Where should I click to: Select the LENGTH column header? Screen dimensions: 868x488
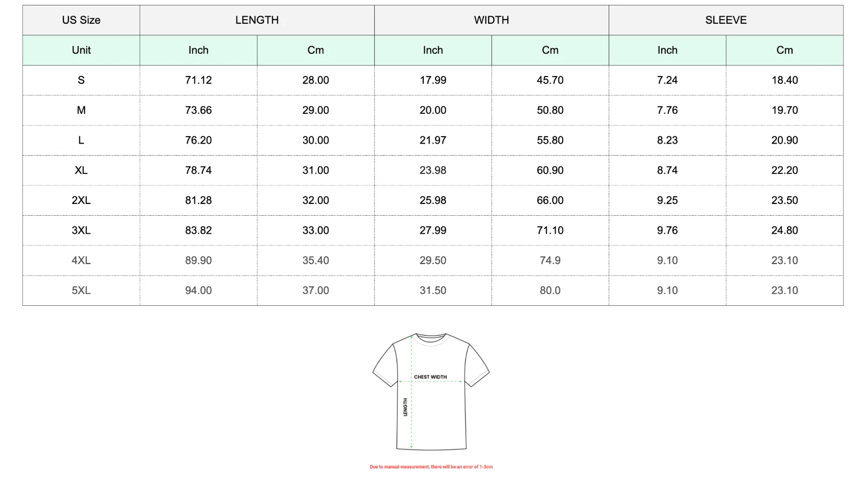257,20
